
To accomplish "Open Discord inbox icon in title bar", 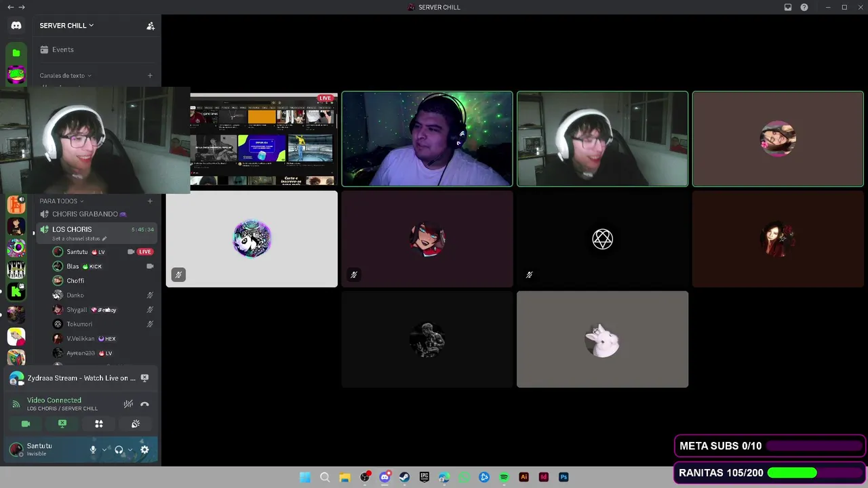I will click(788, 7).
